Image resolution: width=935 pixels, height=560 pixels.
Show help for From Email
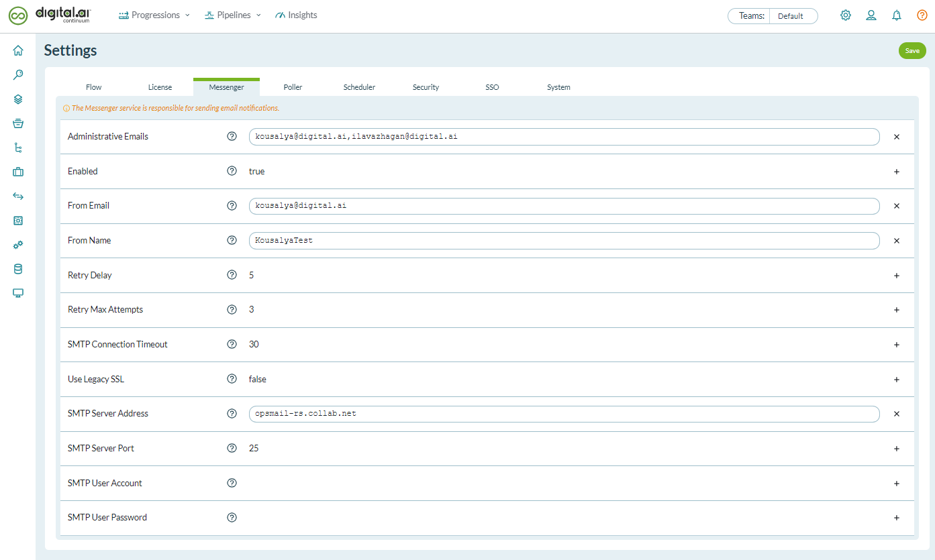coord(232,205)
